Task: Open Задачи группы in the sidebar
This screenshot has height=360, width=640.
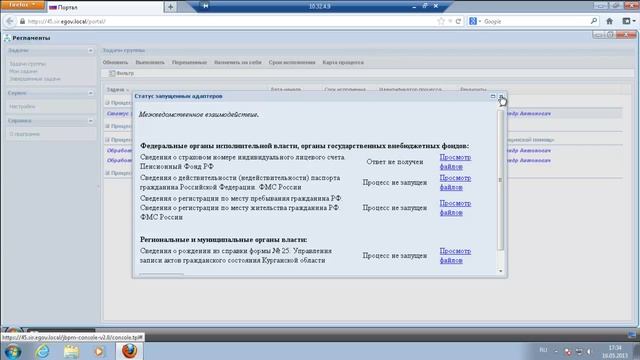Action: click(x=27, y=64)
